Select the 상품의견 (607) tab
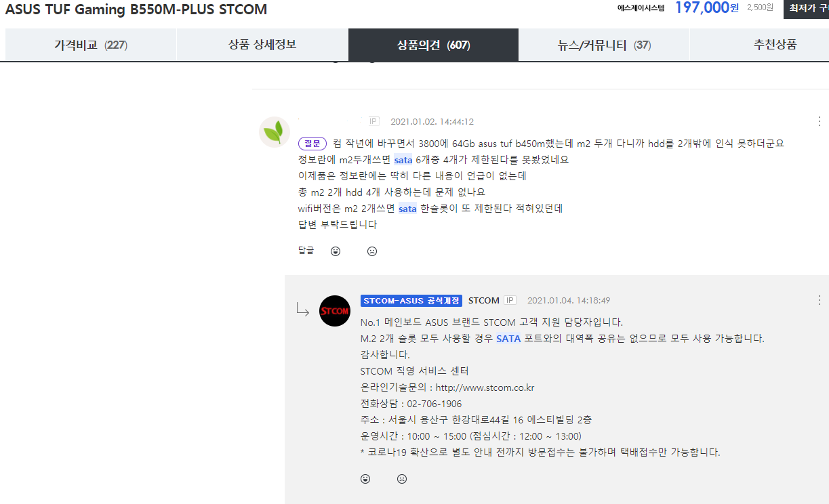The image size is (829, 504). [433, 45]
